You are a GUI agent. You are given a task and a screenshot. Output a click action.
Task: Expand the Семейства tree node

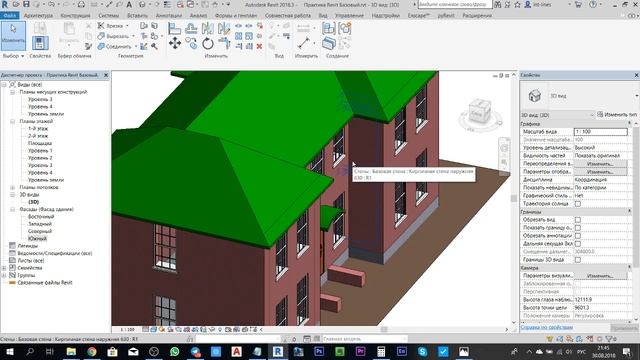[4, 268]
